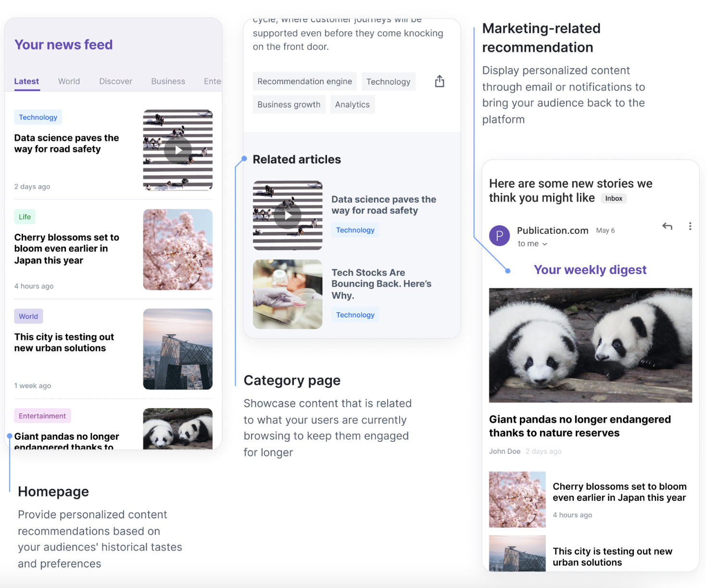
Task: Click the Recommendation engine tag
Action: point(304,81)
